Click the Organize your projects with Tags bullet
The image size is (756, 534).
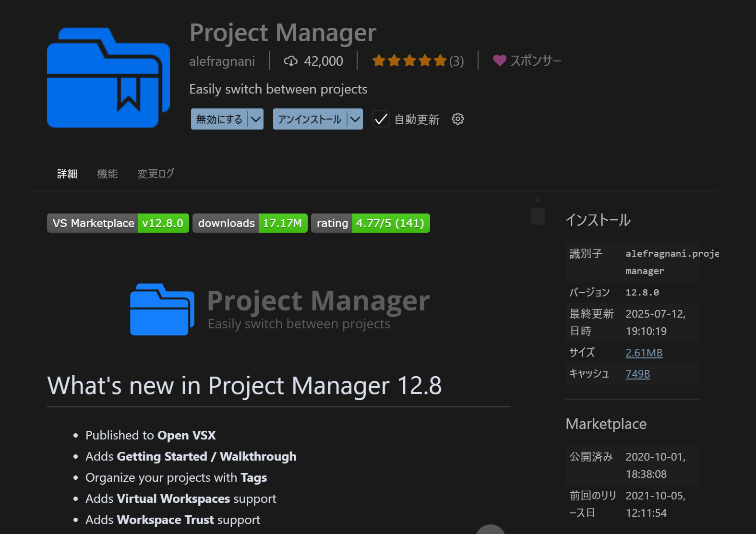click(x=176, y=477)
